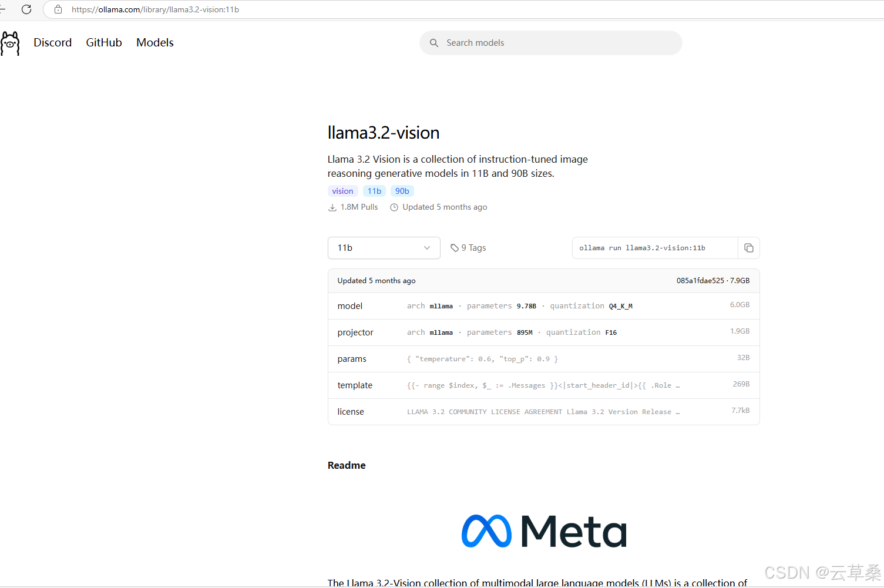
Task: Open the GitHub link
Action: [x=104, y=42]
